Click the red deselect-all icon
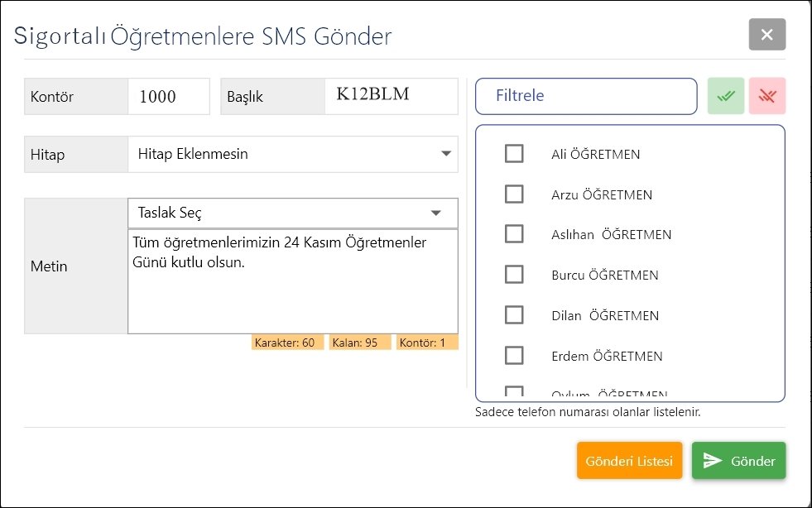Image resolution: width=812 pixels, height=508 pixels. point(767,96)
